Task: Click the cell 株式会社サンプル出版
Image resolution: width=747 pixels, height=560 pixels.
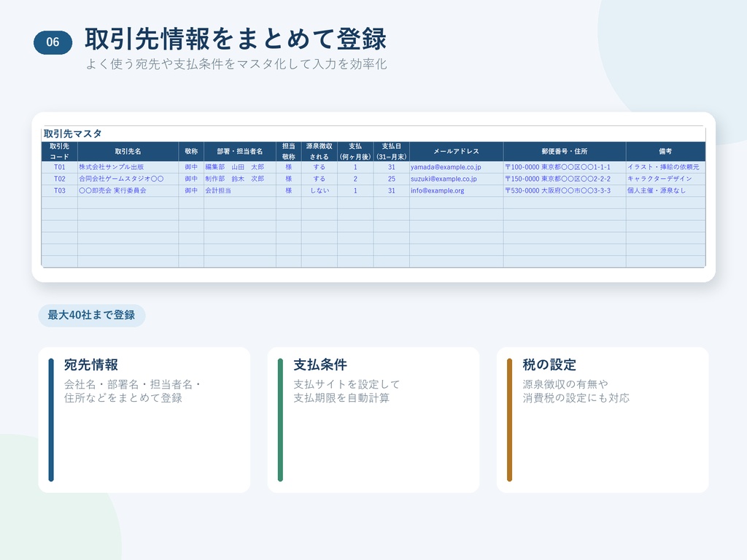Action: pyautogui.click(x=128, y=167)
